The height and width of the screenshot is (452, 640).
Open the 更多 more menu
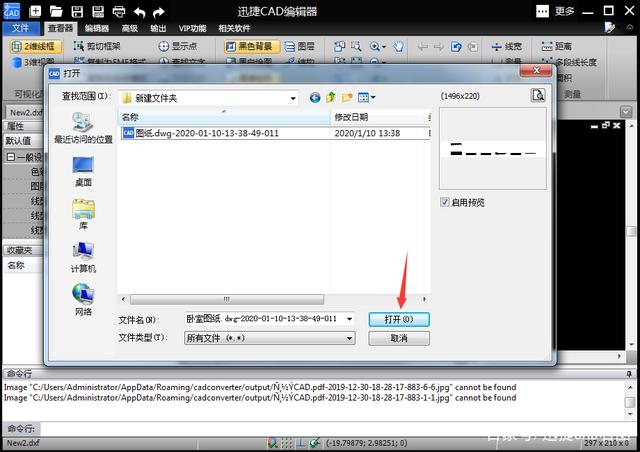click(556, 11)
